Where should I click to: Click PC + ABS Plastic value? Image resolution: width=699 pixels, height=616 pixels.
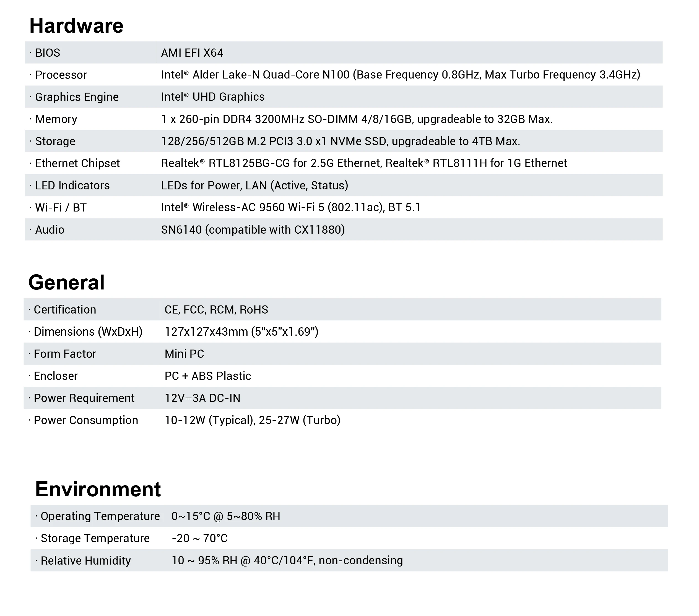(x=208, y=376)
